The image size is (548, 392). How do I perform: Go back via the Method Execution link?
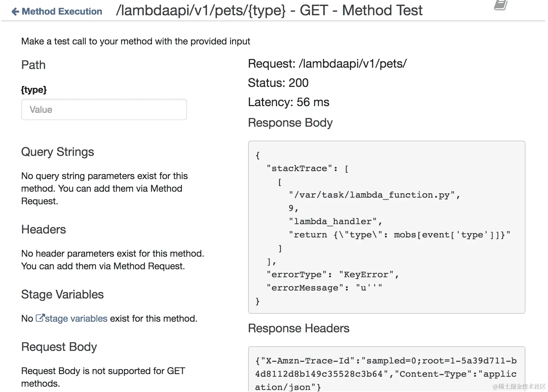point(62,12)
